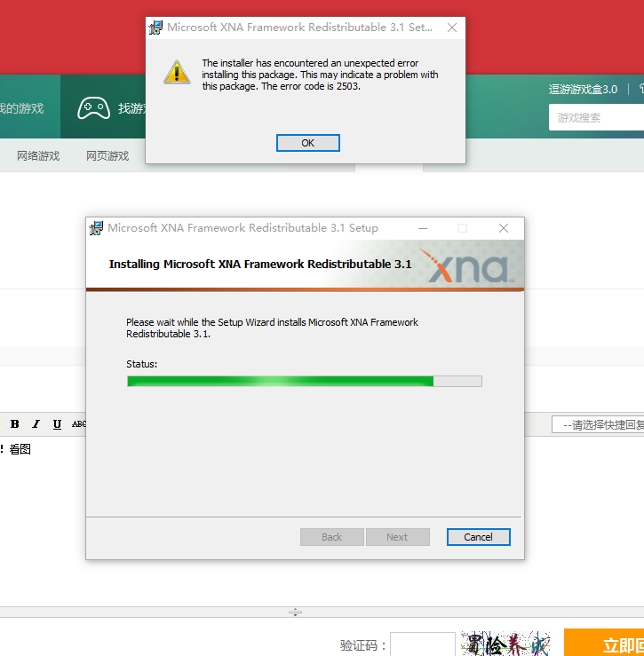Close the XNA Setup window
644x656 pixels.
504,228
